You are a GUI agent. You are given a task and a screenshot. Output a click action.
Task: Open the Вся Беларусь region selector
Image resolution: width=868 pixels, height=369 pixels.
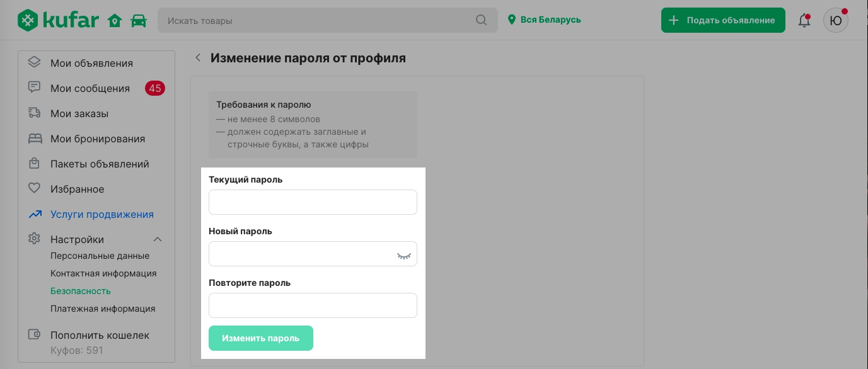point(545,20)
